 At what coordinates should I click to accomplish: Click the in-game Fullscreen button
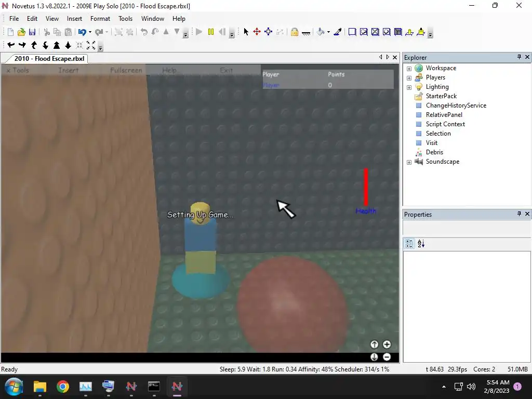pos(126,70)
